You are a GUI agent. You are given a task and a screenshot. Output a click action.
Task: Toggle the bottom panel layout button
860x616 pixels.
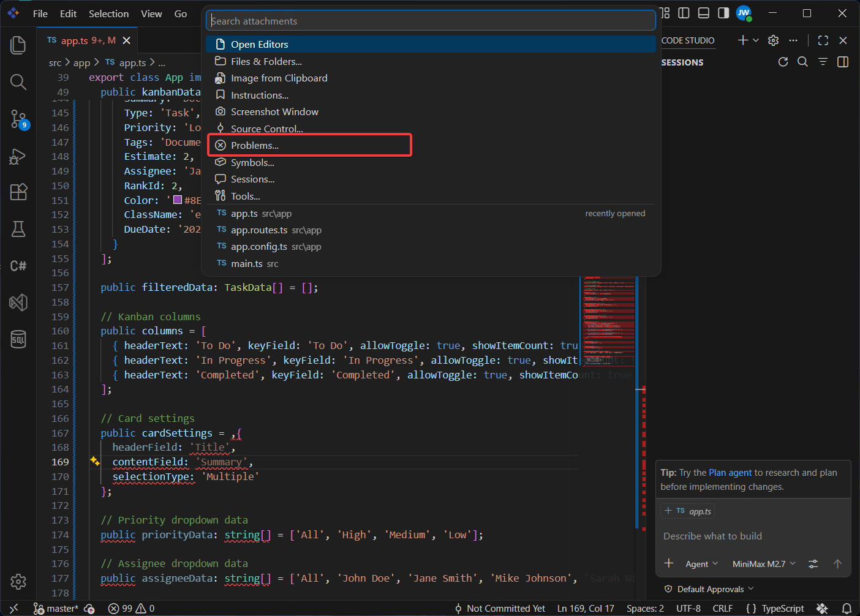coord(704,13)
